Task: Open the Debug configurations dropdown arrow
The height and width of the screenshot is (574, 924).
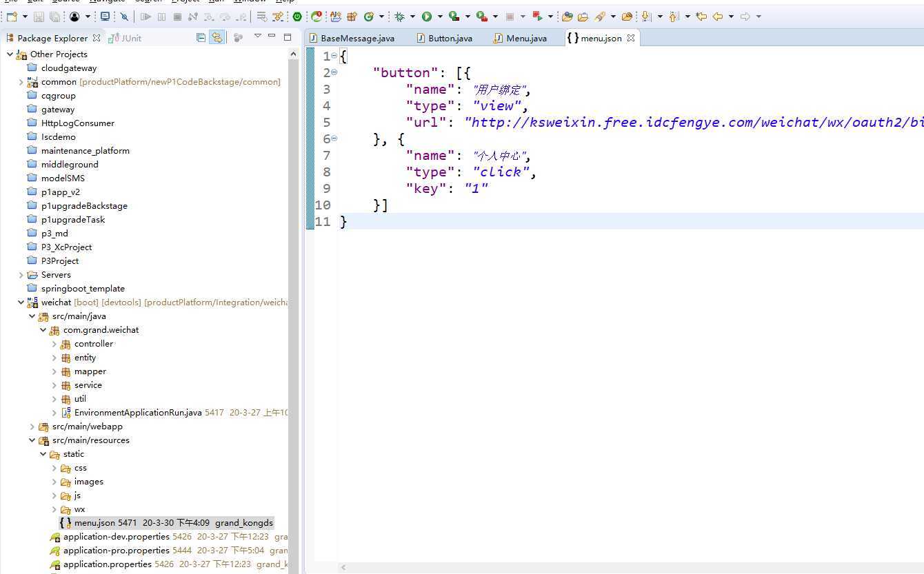Action: (412, 17)
